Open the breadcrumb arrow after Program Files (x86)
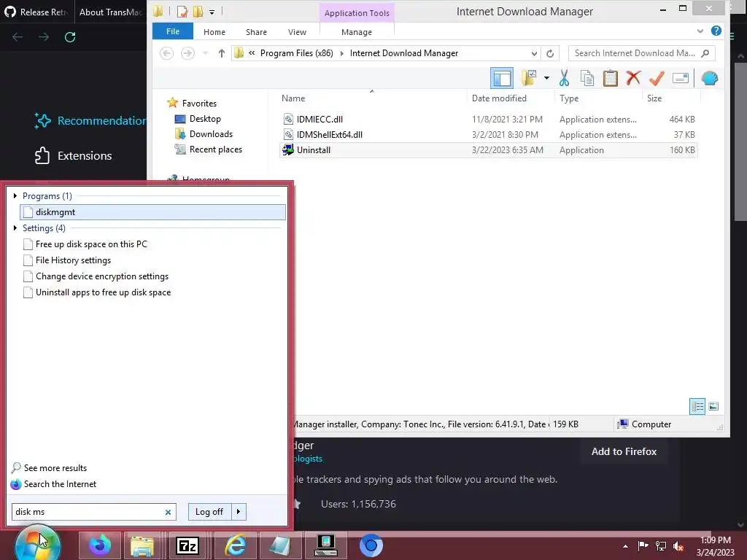The height and width of the screenshot is (560, 747). pos(341,53)
